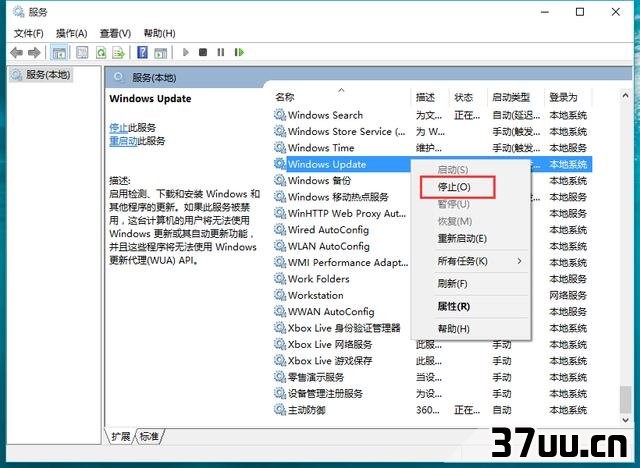This screenshot has width=640, height=468.
Task: Click the Back arrow toolbar icon
Action: [16, 52]
